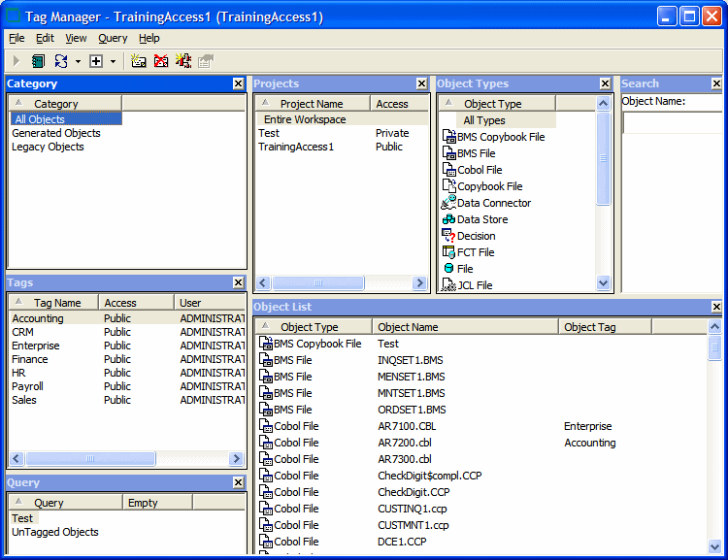Select the Data Connector object type icon
This screenshot has height=560, width=728.
(x=448, y=203)
